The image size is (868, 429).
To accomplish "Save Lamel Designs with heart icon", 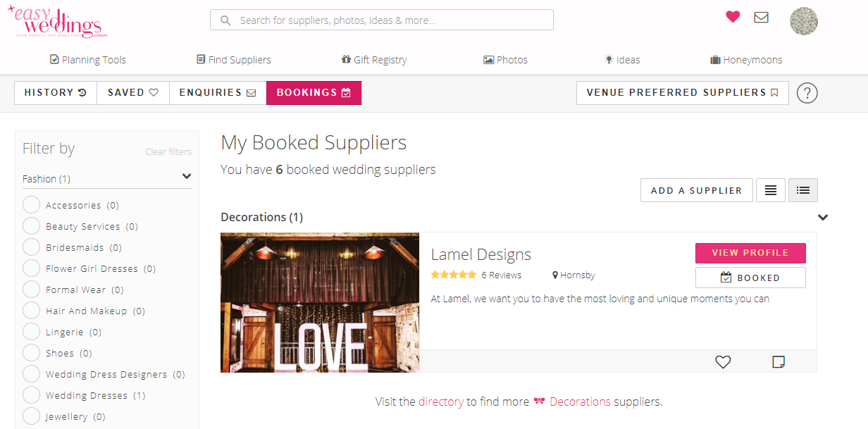I will (723, 361).
